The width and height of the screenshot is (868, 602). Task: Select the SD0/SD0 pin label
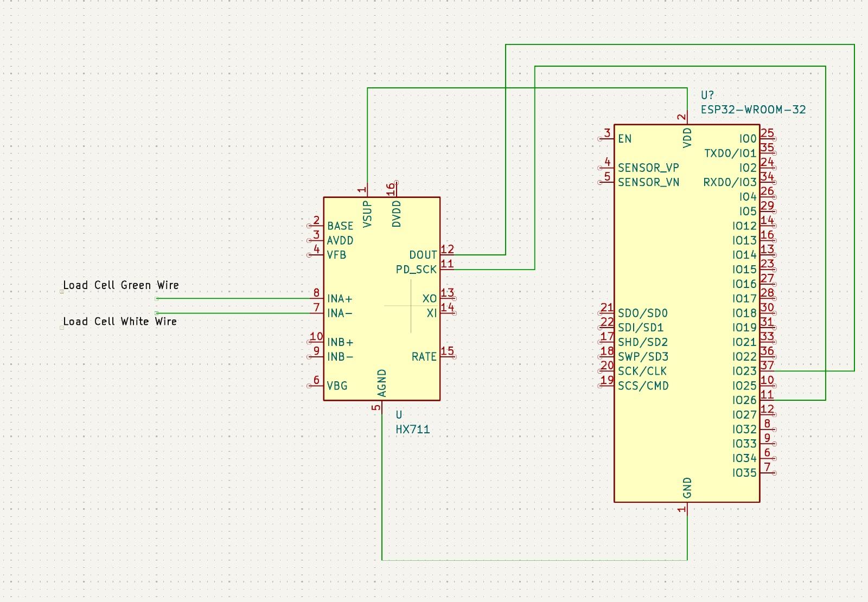click(643, 313)
